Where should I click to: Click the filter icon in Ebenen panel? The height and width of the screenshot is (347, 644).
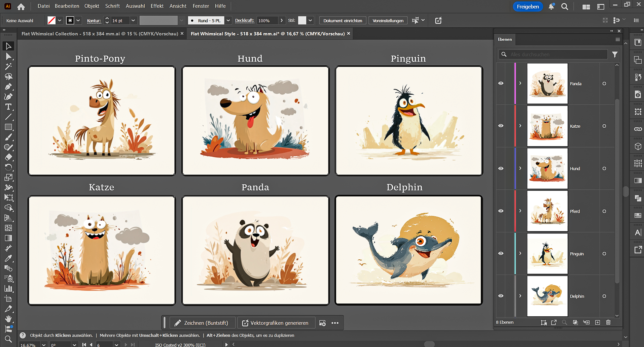coord(615,55)
